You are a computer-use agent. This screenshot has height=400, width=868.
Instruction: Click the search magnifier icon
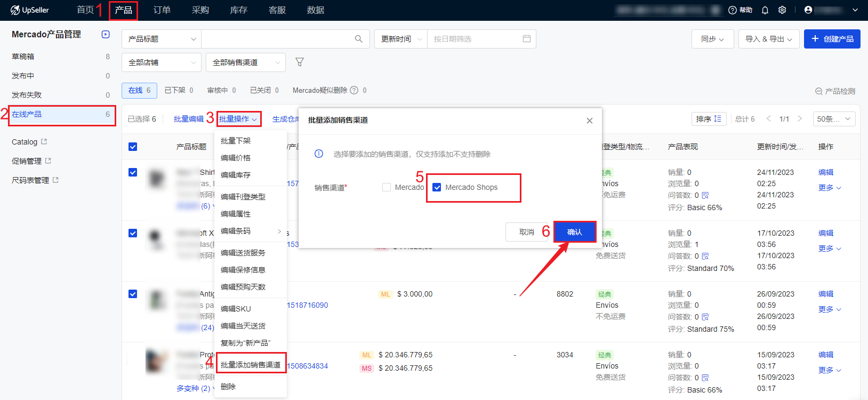(x=359, y=39)
